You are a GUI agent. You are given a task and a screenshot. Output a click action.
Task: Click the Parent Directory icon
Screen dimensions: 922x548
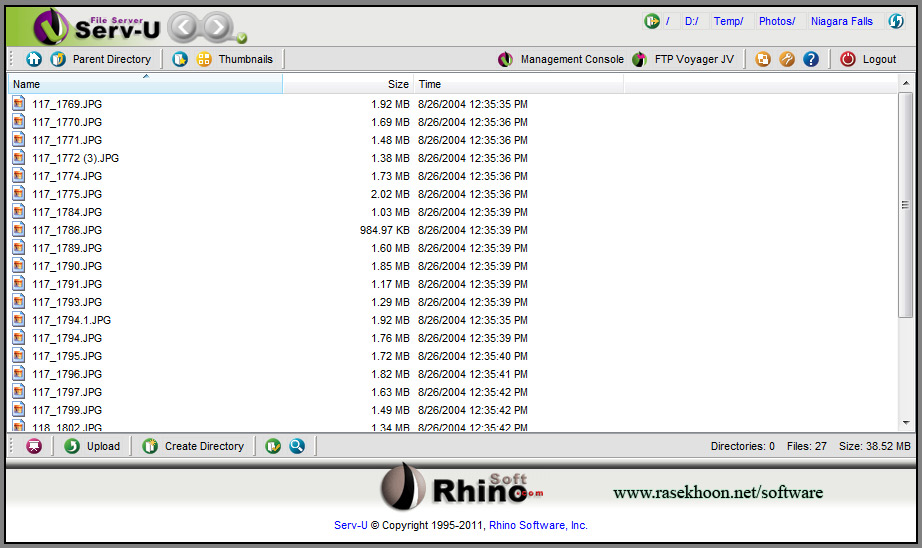(58, 59)
